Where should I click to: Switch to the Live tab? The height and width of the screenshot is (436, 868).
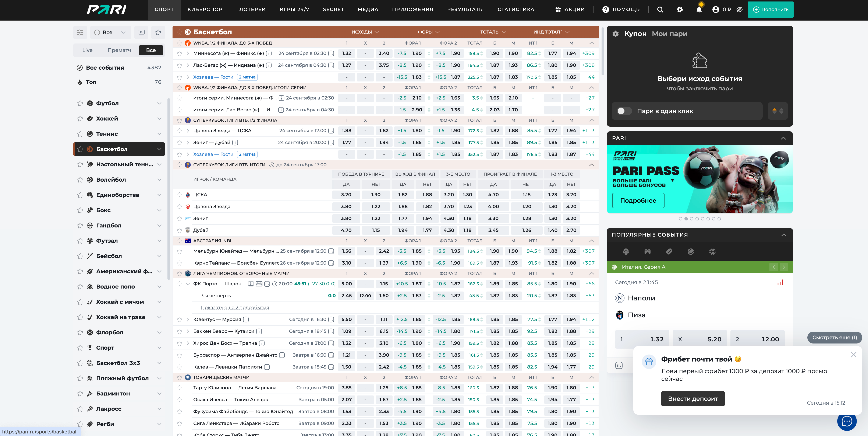(87, 50)
